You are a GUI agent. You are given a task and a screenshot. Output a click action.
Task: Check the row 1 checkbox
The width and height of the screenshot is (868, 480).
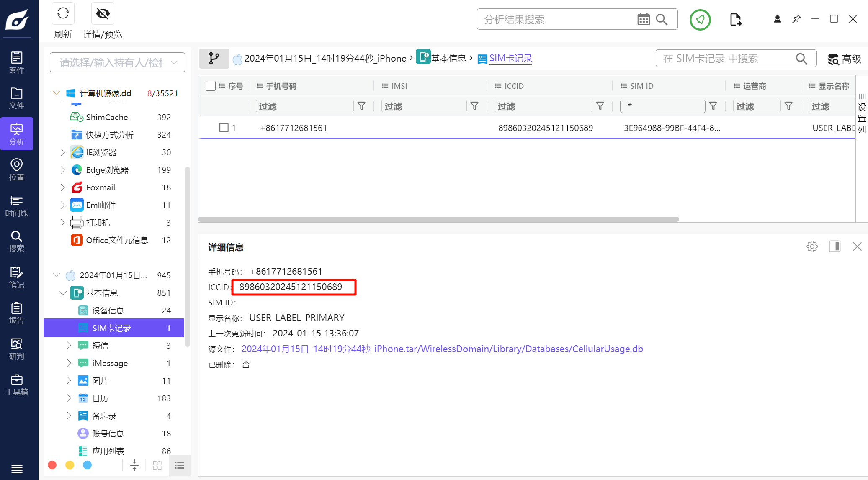(224, 128)
